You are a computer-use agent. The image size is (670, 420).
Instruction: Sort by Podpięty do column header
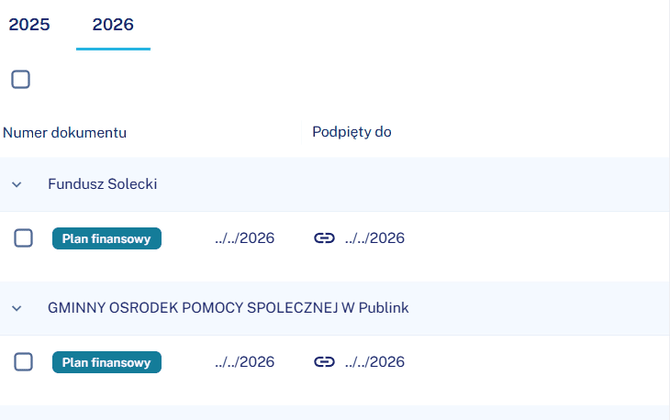point(352,132)
